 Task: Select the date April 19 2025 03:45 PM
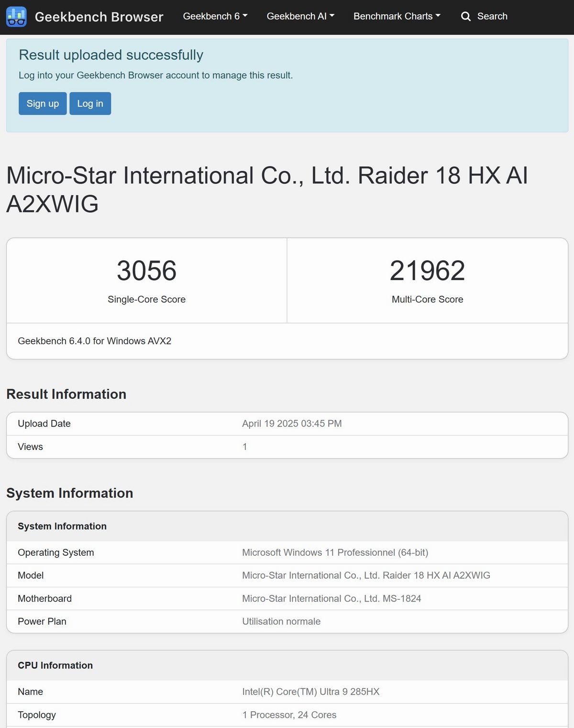tap(292, 424)
